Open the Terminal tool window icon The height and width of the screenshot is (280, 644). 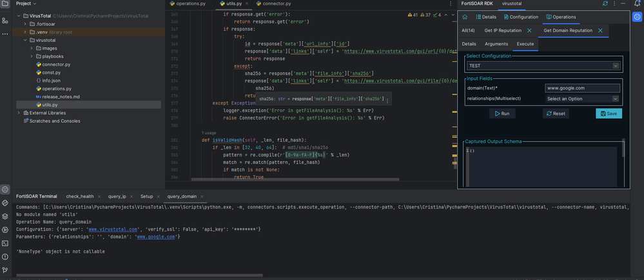click(x=5, y=243)
